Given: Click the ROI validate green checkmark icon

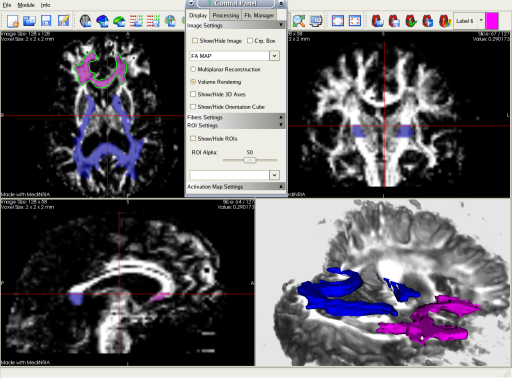Looking at the screenshot, I should tap(411, 21).
